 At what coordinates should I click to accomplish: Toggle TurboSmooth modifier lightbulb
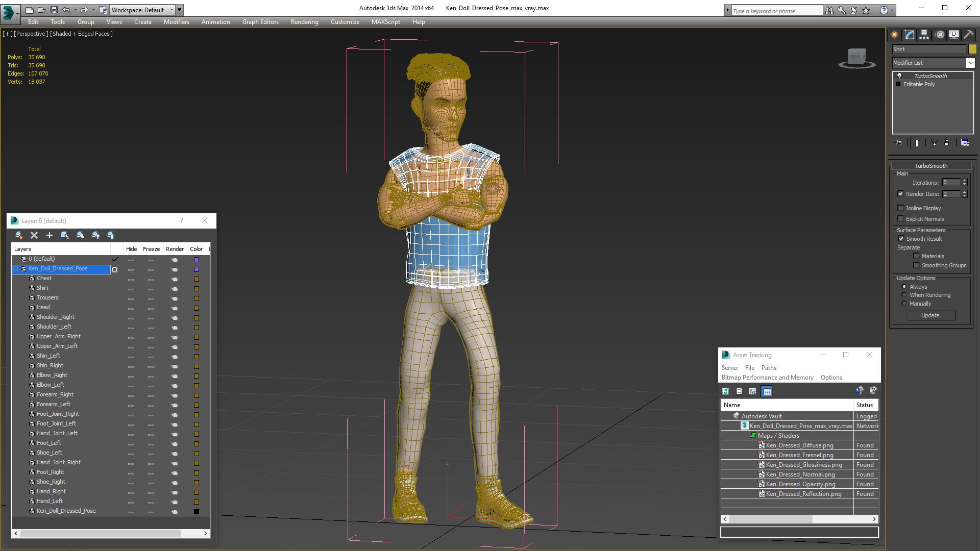(x=899, y=76)
